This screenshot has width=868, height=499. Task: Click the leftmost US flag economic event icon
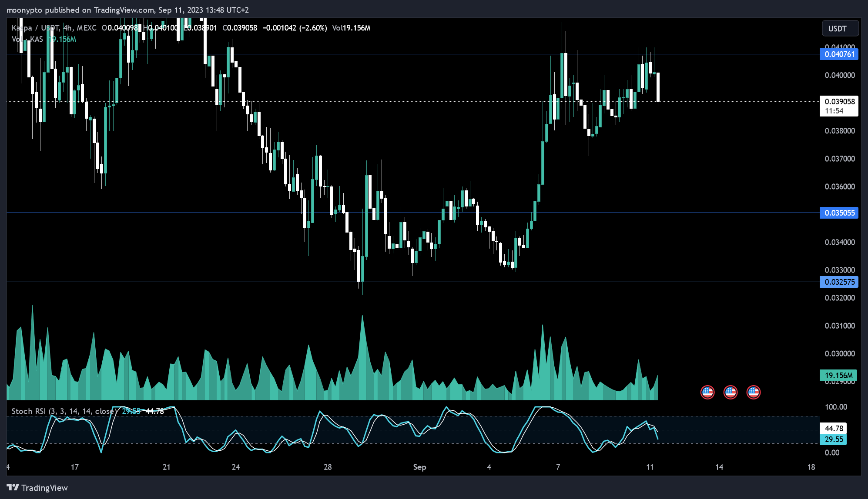pos(707,392)
